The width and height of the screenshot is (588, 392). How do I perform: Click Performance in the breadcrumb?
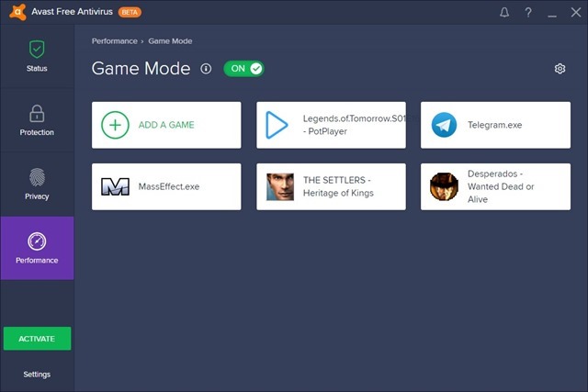(x=114, y=41)
